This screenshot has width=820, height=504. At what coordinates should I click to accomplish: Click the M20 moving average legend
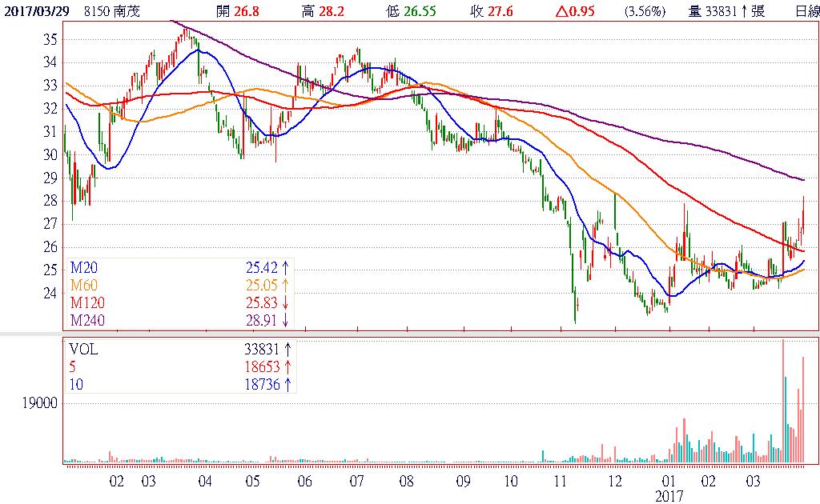point(85,267)
